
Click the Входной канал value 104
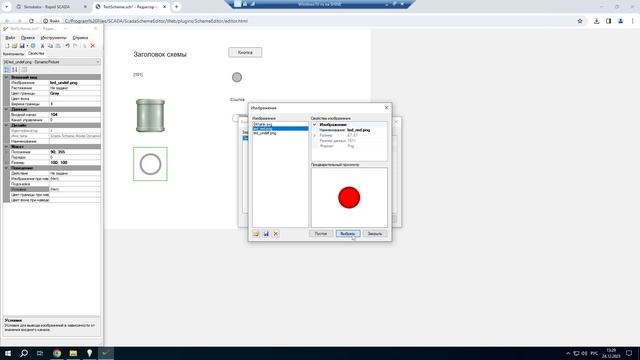tap(75, 115)
